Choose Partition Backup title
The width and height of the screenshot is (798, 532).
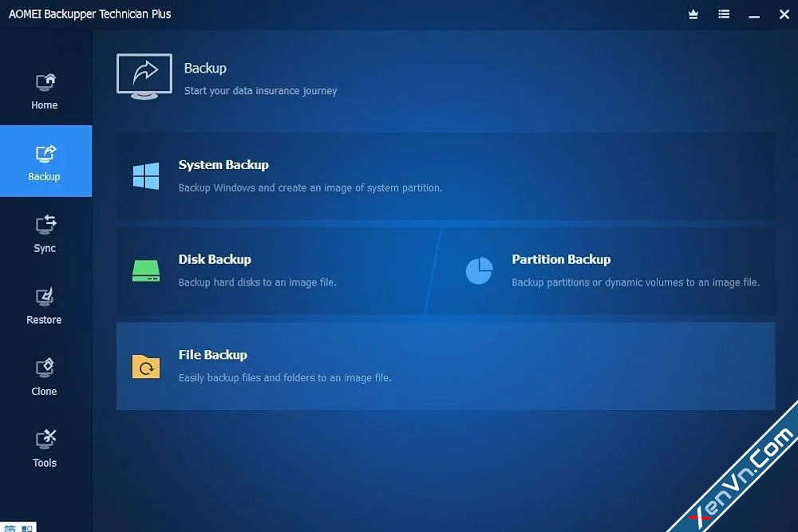(x=561, y=259)
